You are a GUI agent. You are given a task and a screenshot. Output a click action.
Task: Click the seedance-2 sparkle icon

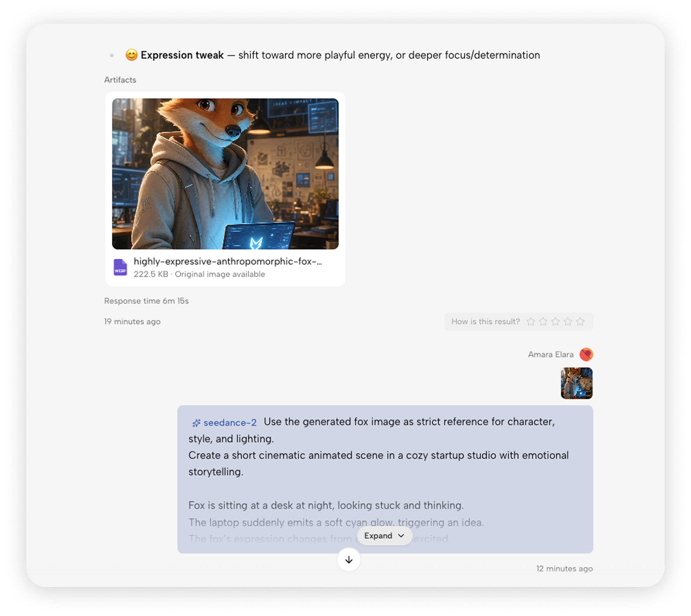[x=196, y=423]
